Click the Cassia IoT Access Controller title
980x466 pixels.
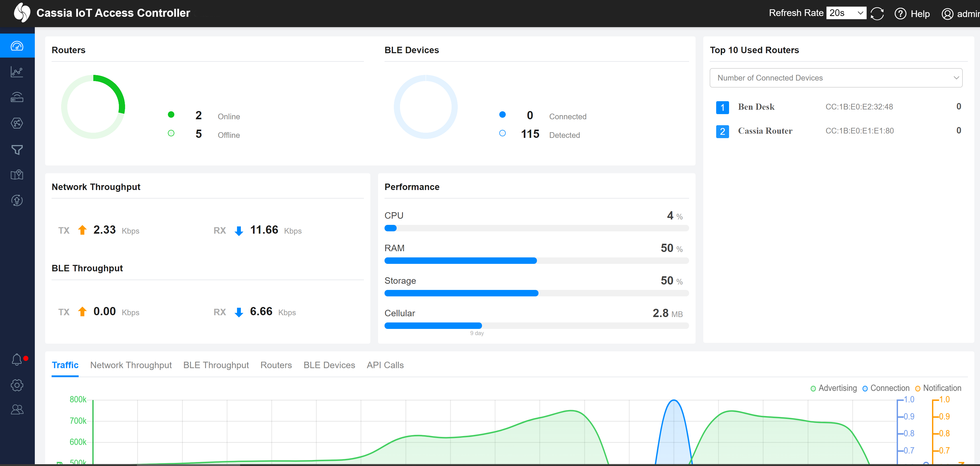pos(113,13)
